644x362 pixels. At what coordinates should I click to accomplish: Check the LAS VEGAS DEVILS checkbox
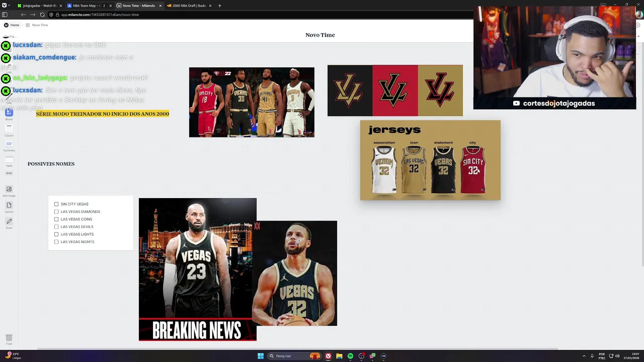coord(56,227)
